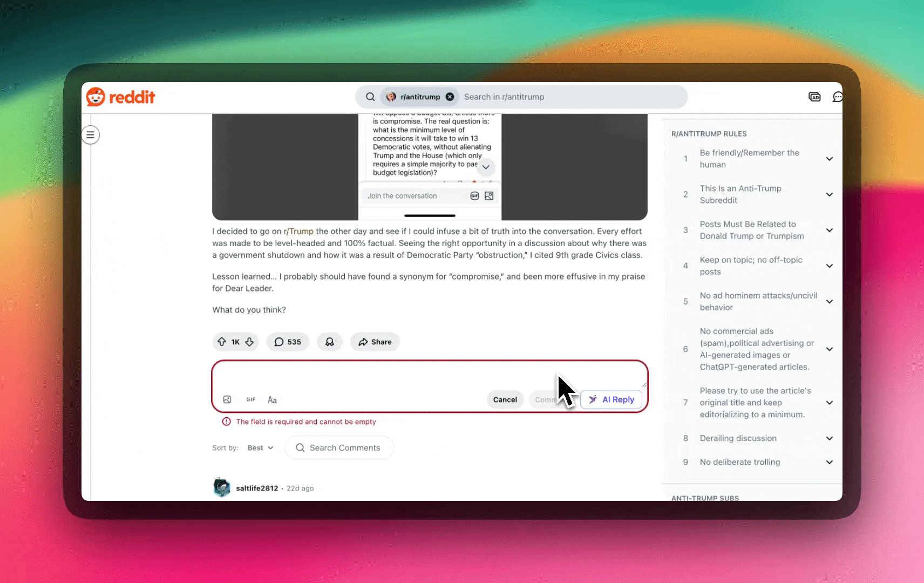Expand rule 9 No deliberate trolling
The height and width of the screenshot is (583, 924).
point(830,462)
